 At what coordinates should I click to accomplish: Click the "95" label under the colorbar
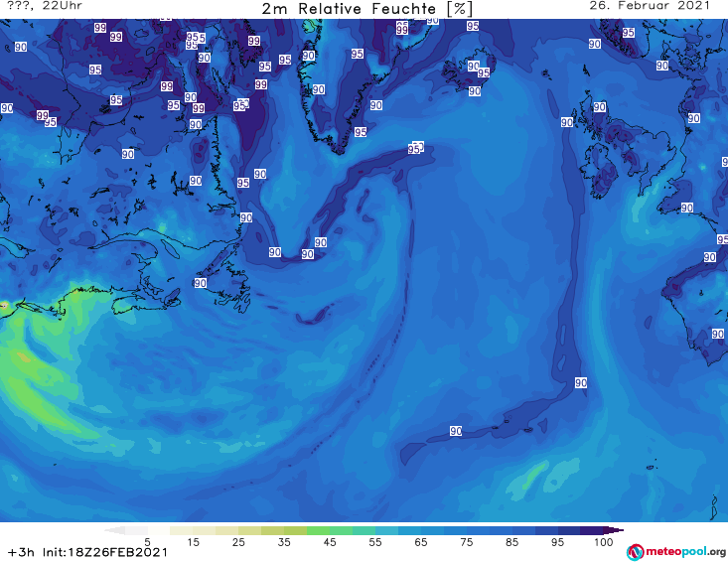pyautogui.click(x=557, y=542)
